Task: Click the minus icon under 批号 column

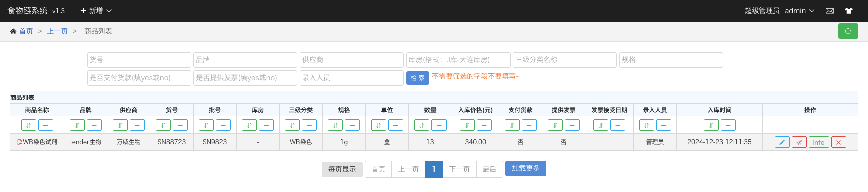Action: (x=223, y=125)
